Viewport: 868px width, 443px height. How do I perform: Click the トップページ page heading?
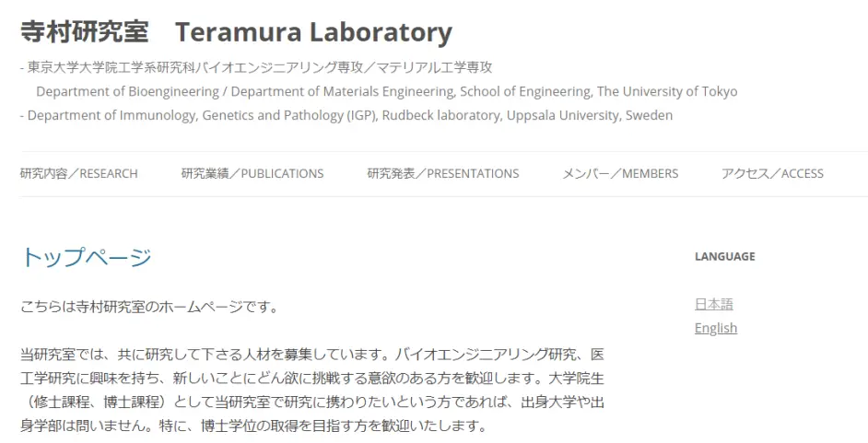point(86,258)
